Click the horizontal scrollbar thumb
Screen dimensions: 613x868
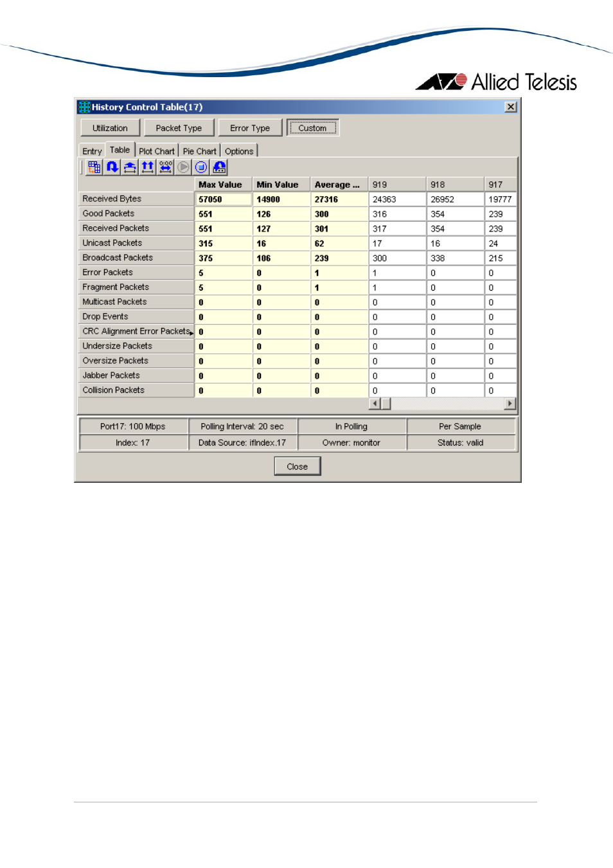(x=386, y=404)
